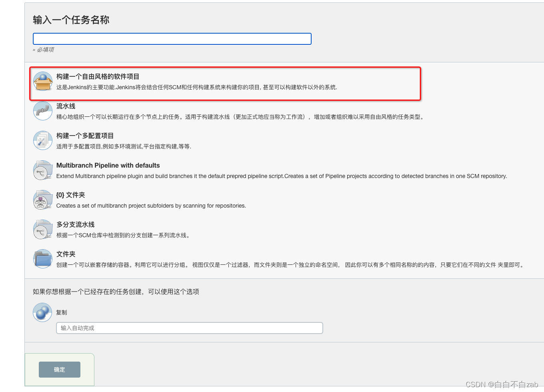544x392 pixels.
Task: Click the freestyle project Jenkins description text
Action: click(197, 87)
